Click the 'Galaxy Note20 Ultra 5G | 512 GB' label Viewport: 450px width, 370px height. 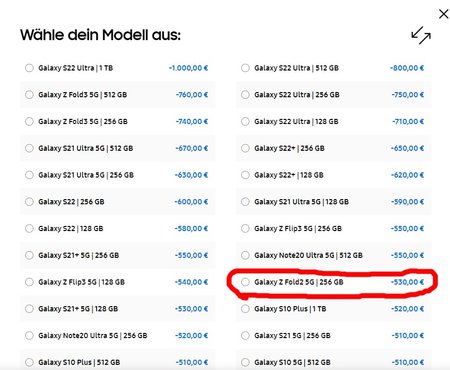pyautogui.click(x=308, y=255)
